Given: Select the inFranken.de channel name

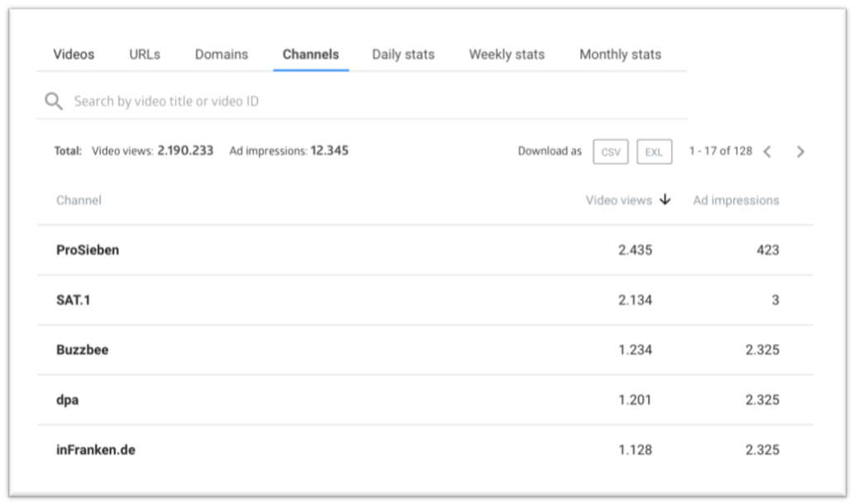Looking at the screenshot, I should [96, 449].
